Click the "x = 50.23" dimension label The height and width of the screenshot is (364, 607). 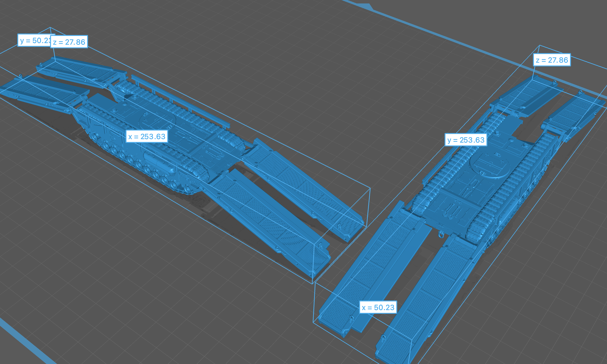pos(378,307)
